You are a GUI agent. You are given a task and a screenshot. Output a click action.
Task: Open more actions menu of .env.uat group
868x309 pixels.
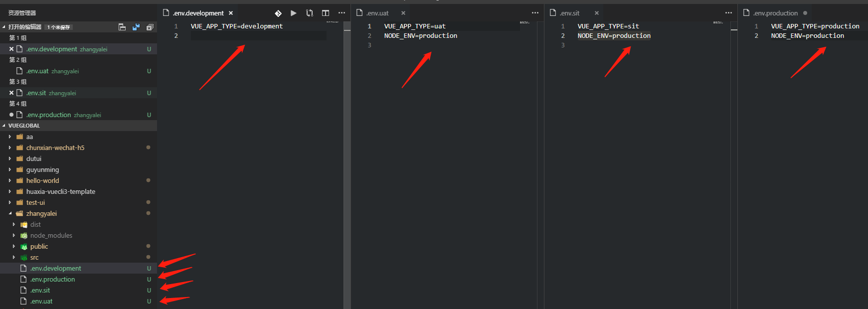pyautogui.click(x=535, y=13)
